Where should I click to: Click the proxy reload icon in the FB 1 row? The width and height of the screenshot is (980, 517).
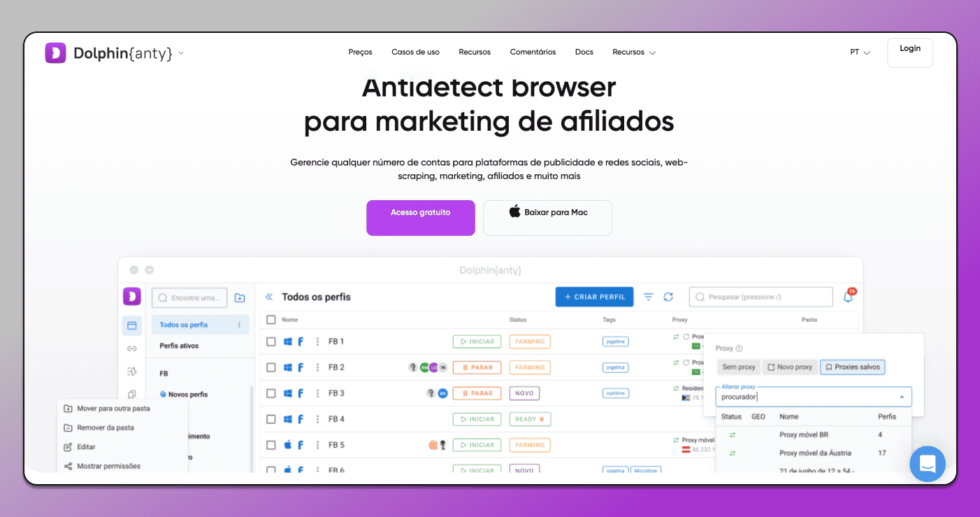click(686, 337)
